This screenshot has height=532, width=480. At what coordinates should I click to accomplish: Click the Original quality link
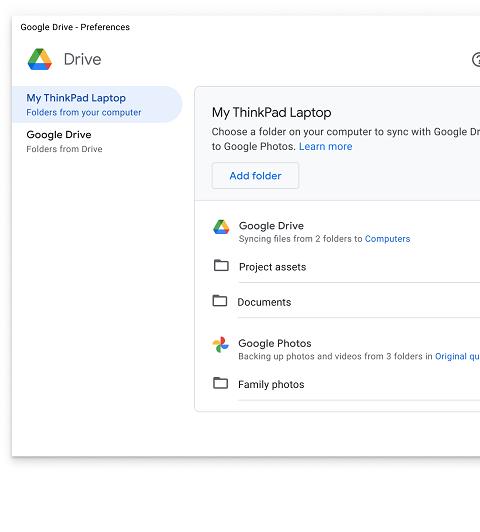457,356
